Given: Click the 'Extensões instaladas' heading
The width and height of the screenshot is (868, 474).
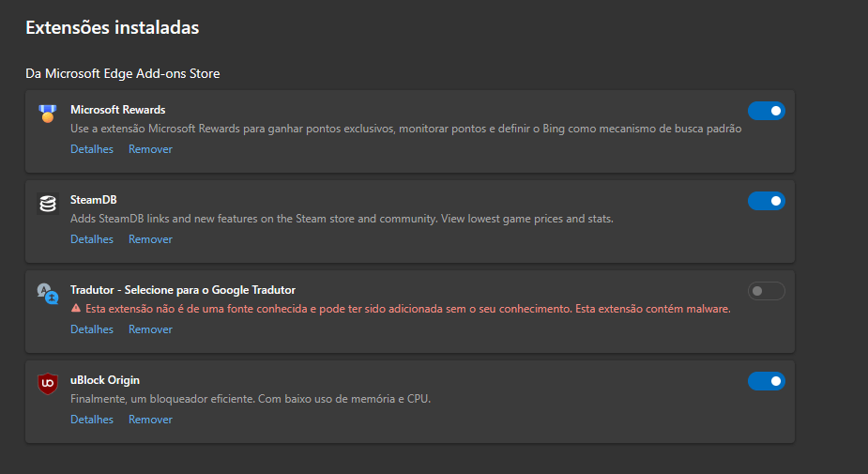Looking at the screenshot, I should (x=113, y=27).
